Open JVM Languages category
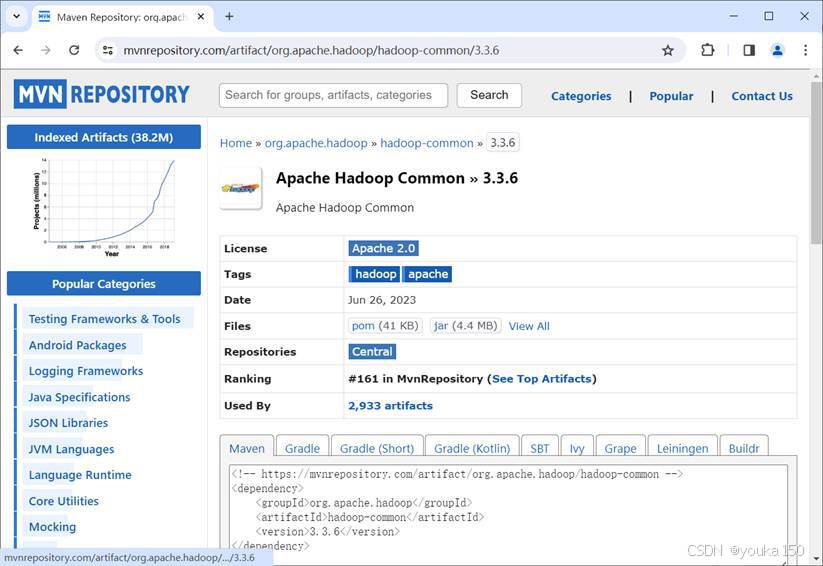Image resolution: width=823 pixels, height=566 pixels. click(71, 449)
